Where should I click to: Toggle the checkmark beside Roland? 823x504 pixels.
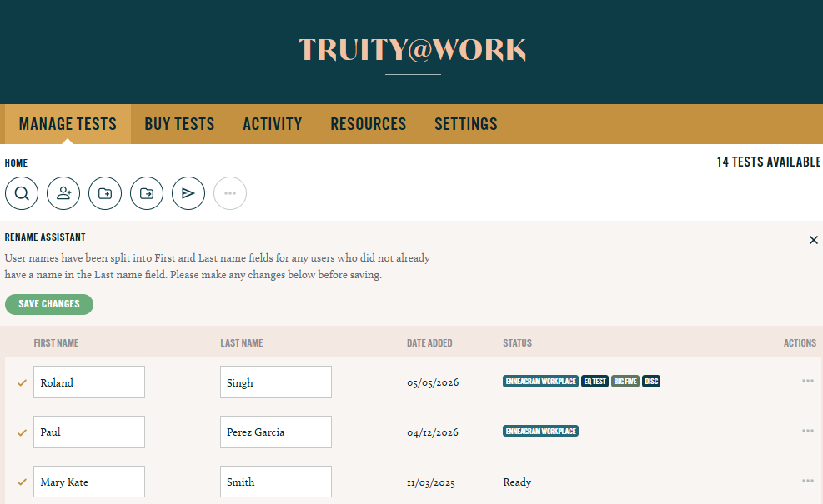[22, 383]
